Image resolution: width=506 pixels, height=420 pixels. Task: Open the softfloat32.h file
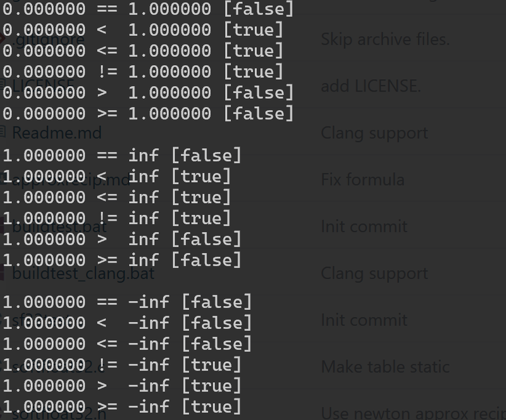point(59,414)
